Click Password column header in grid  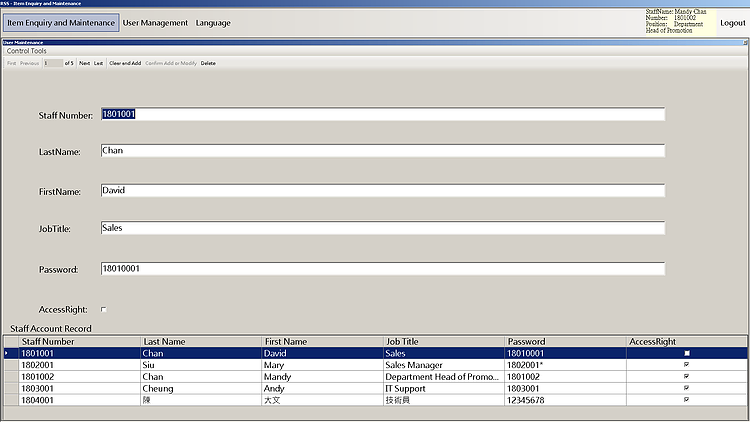[564, 342]
